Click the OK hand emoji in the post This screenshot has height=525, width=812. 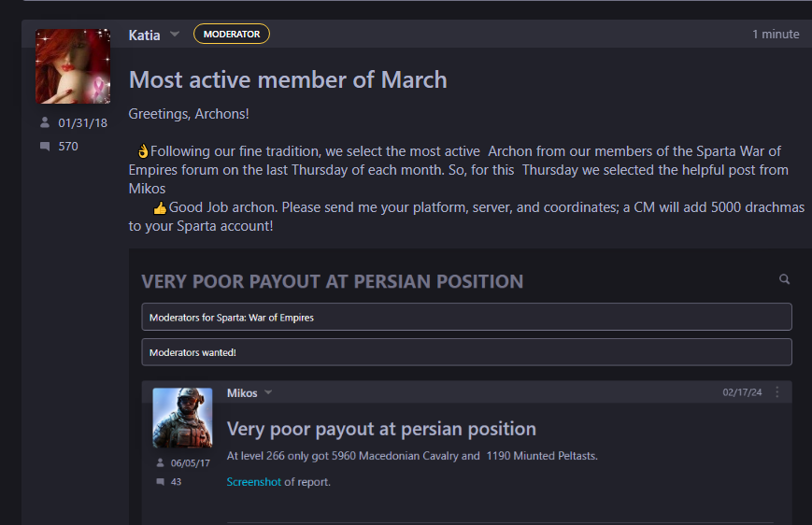click(143, 151)
